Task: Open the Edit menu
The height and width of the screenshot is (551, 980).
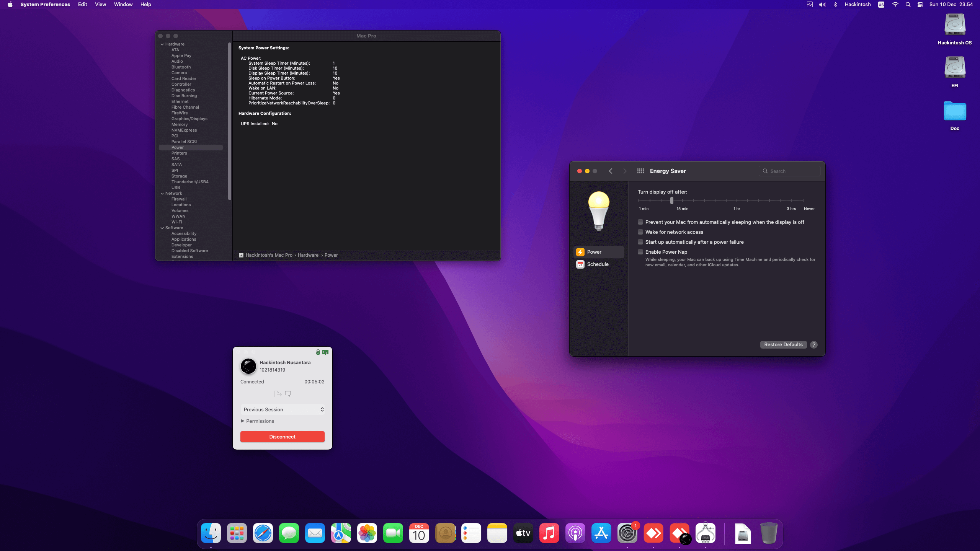Action: (82, 5)
